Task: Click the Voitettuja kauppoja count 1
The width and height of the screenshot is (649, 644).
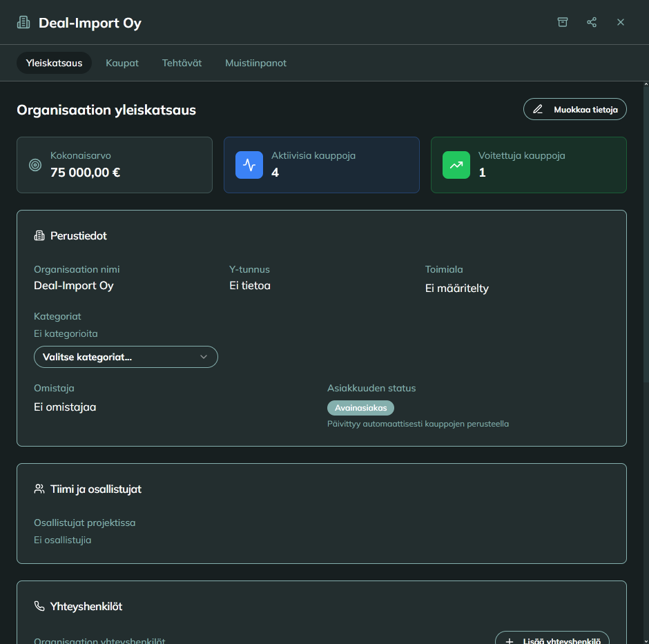Action: 482,173
